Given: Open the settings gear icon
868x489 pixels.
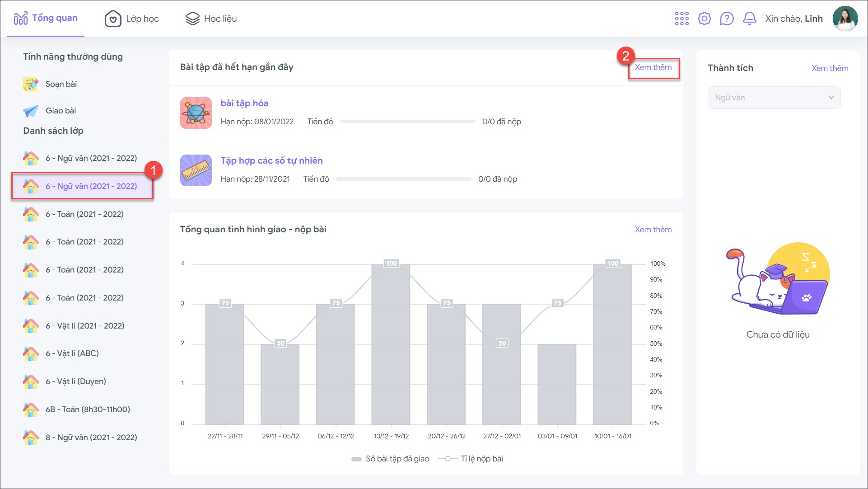Looking at the screenshot, I should [x=704, y=19].
